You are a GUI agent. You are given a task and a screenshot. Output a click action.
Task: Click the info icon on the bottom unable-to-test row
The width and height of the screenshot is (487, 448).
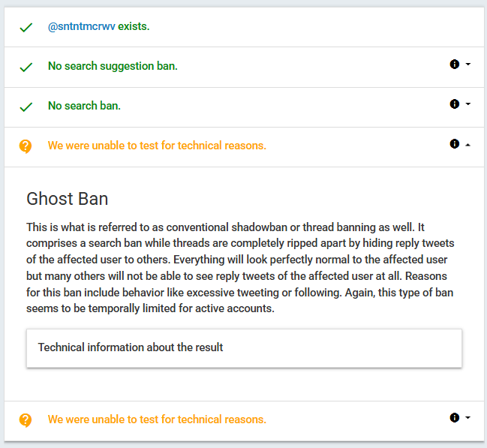(x=455, y=418)
